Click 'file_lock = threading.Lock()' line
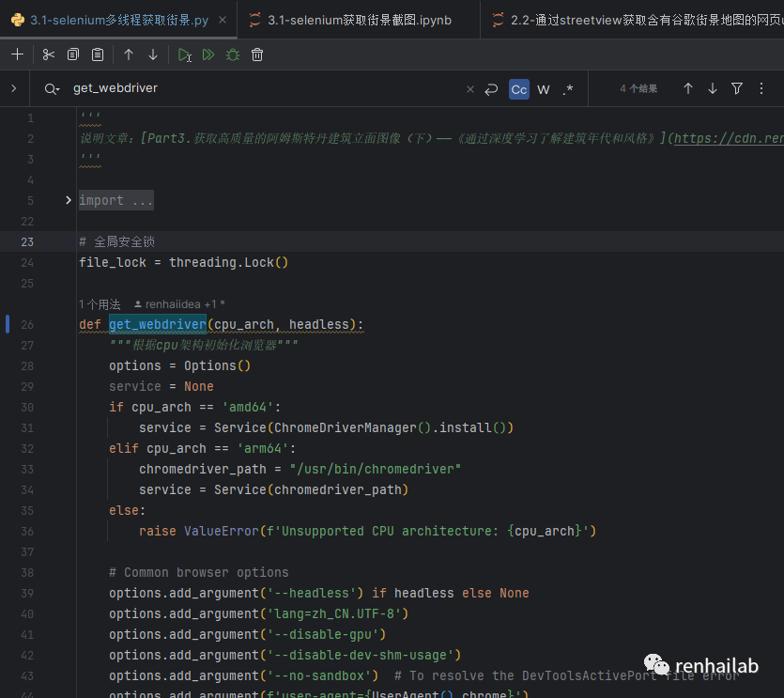The width and height of the screenshot is (784, 698). 183,262
